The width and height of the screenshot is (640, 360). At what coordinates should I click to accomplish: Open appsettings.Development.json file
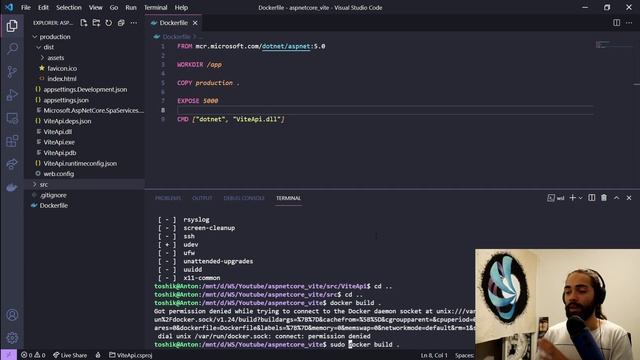pyautogui.click(x=84, y=89)
